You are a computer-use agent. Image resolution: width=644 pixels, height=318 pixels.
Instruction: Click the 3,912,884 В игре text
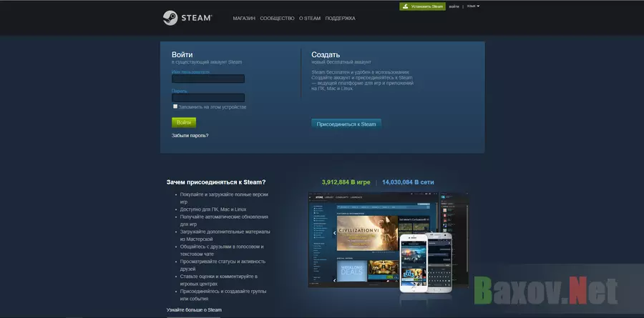(x=346, y=182)
